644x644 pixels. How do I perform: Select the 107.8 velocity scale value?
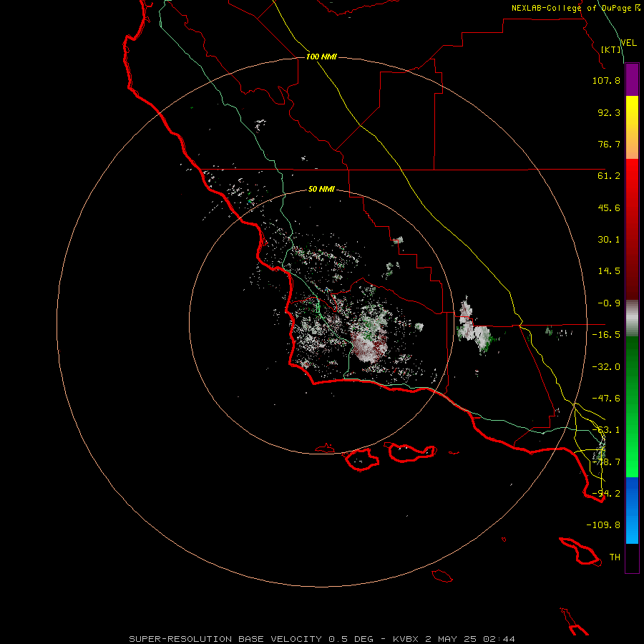tap(606, 80)
